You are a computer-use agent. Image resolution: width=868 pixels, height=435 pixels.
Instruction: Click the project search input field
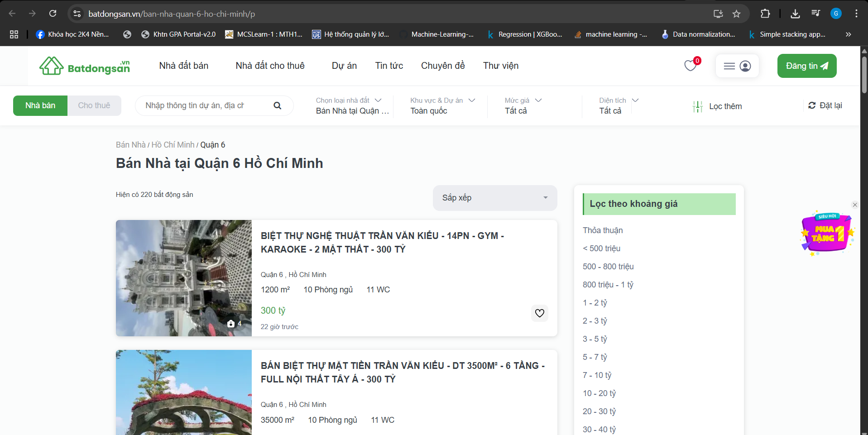click(x=199, y=105)
